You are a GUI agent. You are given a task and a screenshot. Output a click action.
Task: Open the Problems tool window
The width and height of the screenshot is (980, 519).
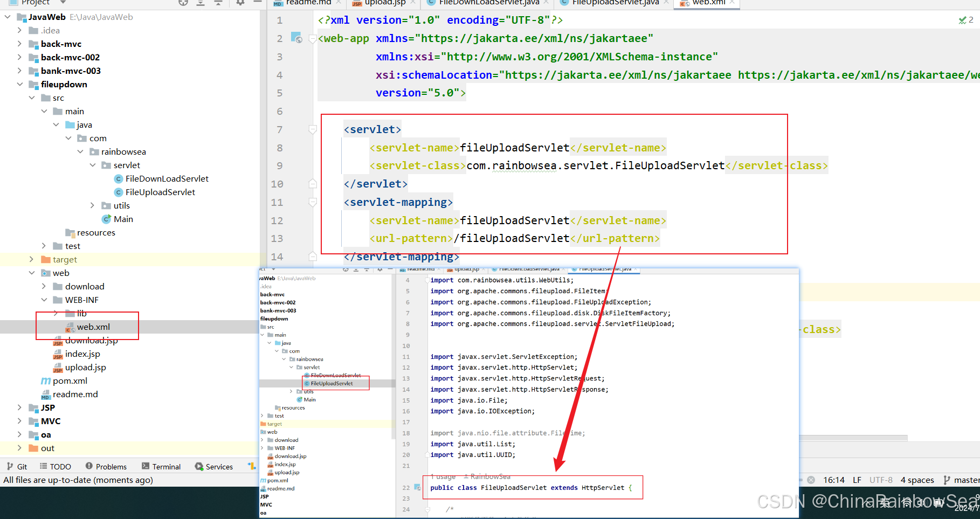[x=106, y=467]
